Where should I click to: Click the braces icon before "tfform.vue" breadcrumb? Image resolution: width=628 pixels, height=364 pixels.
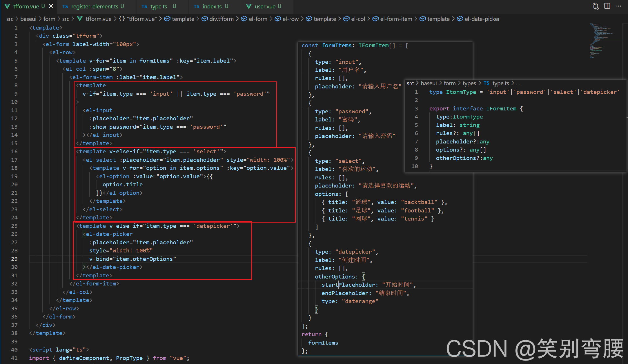point(122,19)
